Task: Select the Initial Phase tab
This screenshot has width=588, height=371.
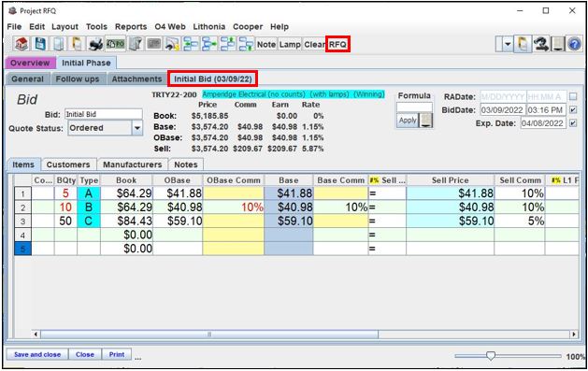Action: point(86,63)
